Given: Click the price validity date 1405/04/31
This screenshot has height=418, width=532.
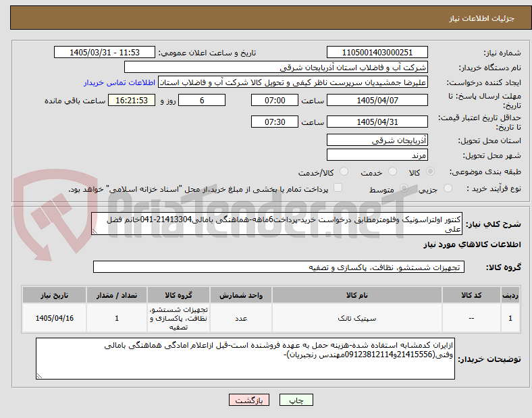Looking at the screenshot, I should click(x=377, y=122).
